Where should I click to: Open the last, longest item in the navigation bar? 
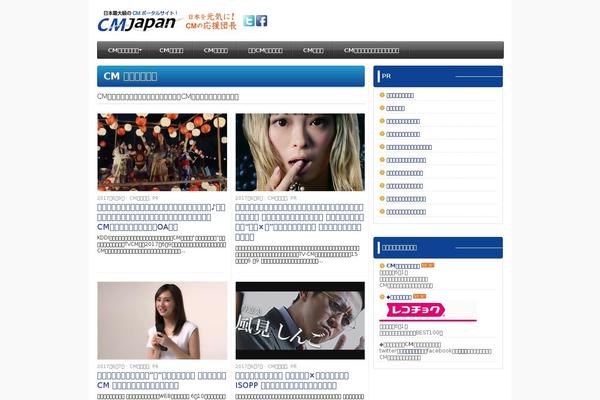pos(371,50)
